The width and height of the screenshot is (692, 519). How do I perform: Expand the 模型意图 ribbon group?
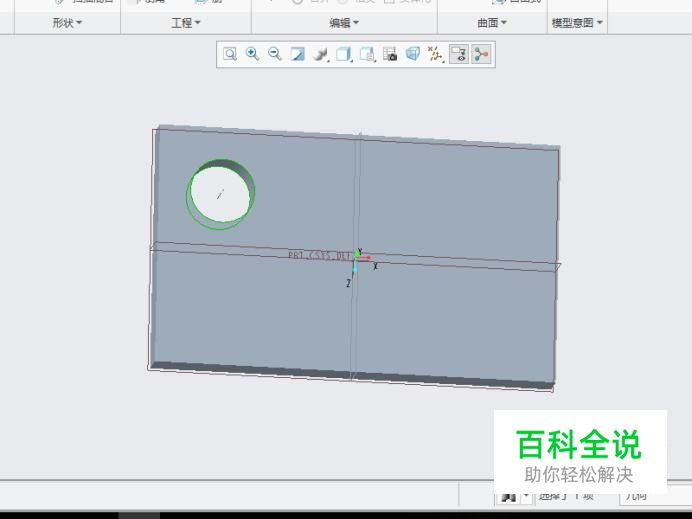point(577,23)
